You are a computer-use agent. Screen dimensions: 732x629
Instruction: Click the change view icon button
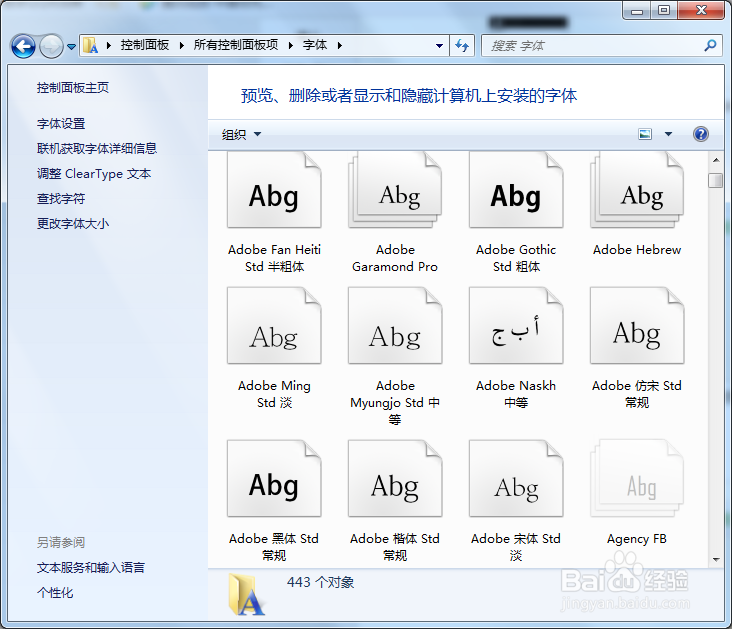[x=645, y=134]
